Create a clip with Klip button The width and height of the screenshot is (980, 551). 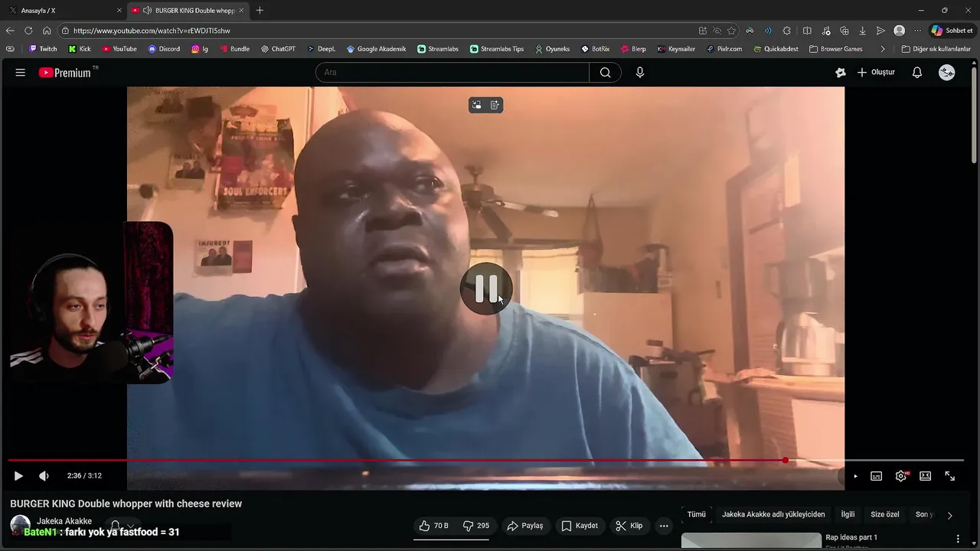click(x=629, y=526)
